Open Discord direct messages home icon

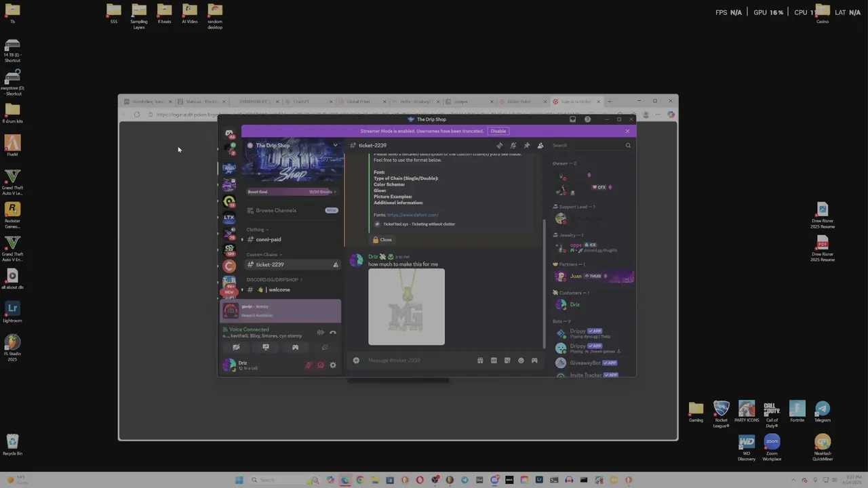coord(229,134)
